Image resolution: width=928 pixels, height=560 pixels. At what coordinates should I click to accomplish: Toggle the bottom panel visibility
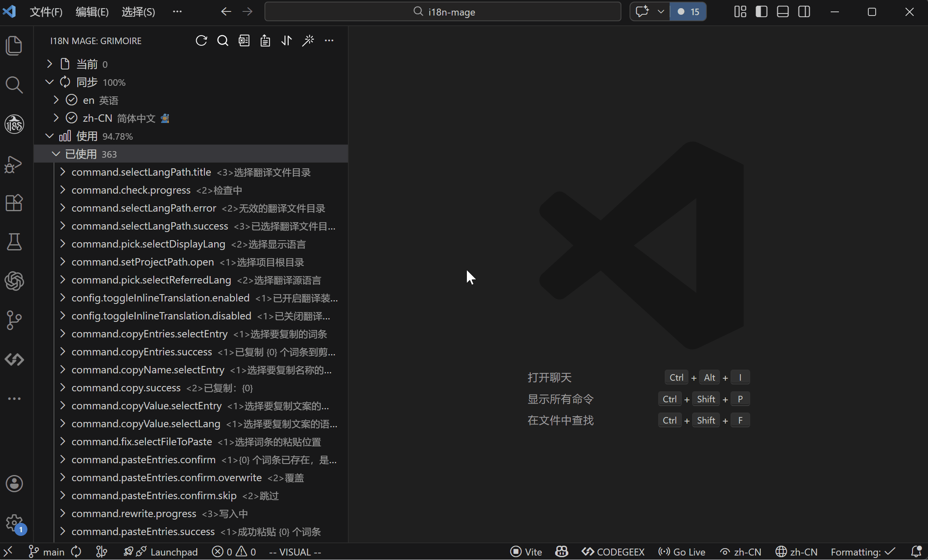[783, 11]
